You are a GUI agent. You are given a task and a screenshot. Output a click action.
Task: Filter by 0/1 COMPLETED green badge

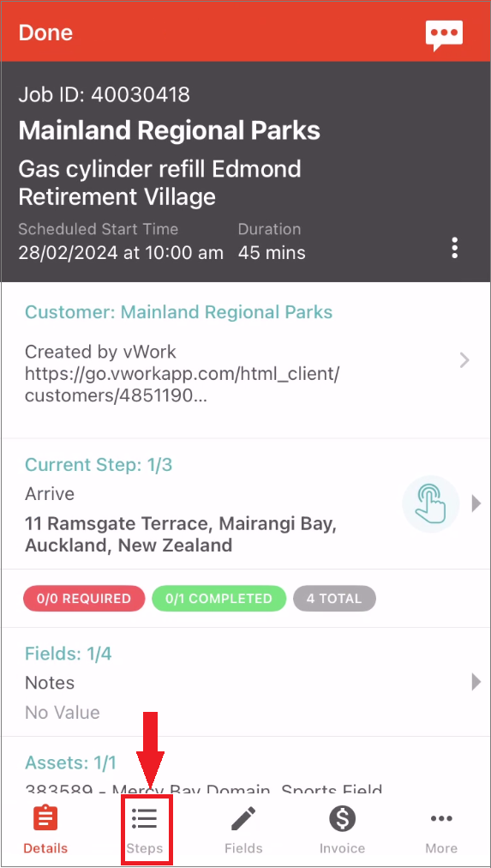219,599
